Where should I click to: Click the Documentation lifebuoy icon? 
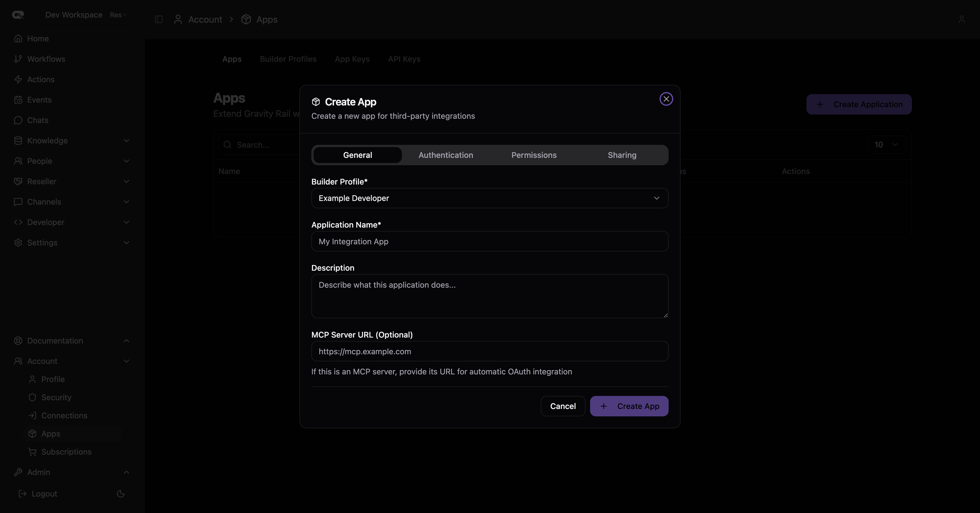click(x=18, y=341)
